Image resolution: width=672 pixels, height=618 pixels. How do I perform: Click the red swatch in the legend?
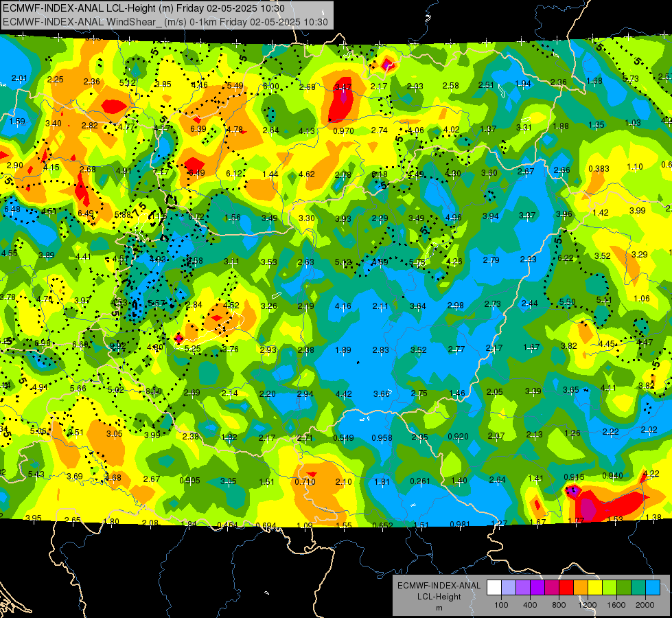pyautogui.click(x=566, y=588)
